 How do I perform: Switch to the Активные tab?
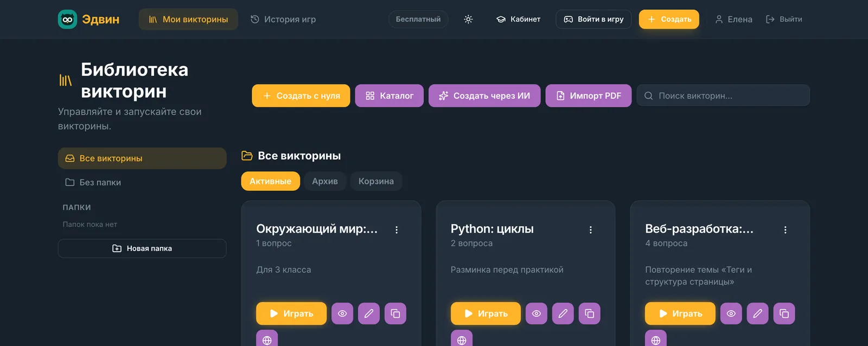(270, 181)
